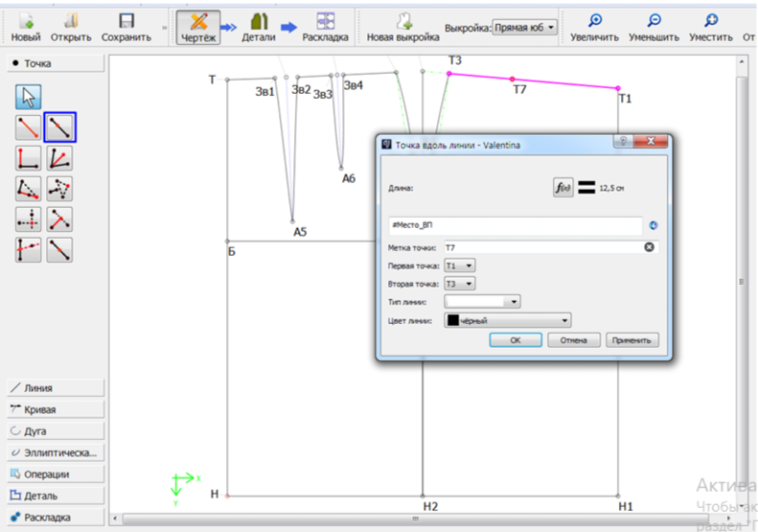758x532 pixels.
Task: Click point A5 at dart tip
Action: pos(292,221)
